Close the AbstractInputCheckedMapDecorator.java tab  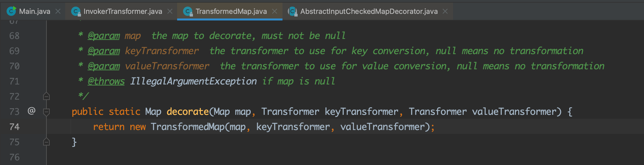[x=445, y=11]
